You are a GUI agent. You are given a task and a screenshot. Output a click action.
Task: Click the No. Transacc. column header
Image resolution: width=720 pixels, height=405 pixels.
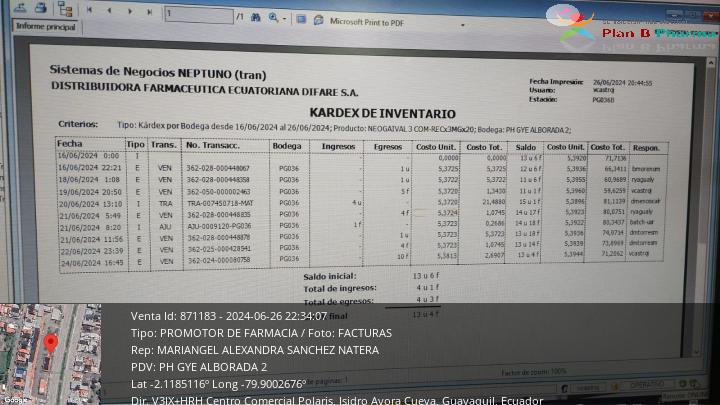point(213,145)
